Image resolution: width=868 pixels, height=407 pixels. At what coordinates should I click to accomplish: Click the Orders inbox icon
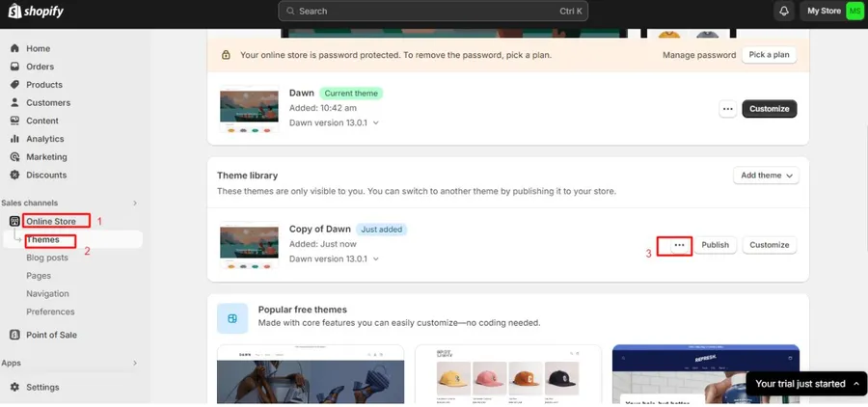click(14, 67)
